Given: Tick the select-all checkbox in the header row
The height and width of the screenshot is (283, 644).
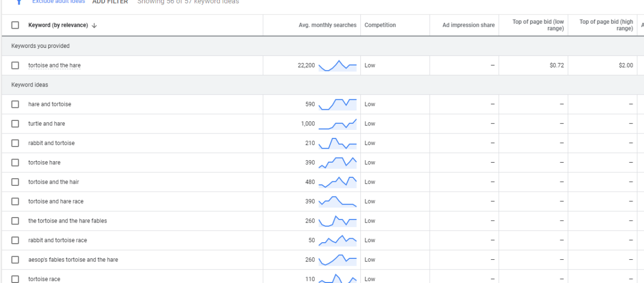Looking at the screenshot, I should pos(15,25).
